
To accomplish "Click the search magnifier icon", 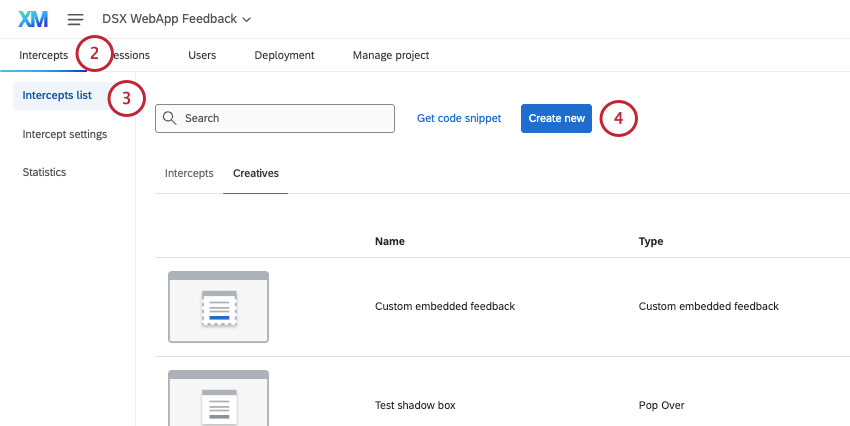I will pos(170,118).
